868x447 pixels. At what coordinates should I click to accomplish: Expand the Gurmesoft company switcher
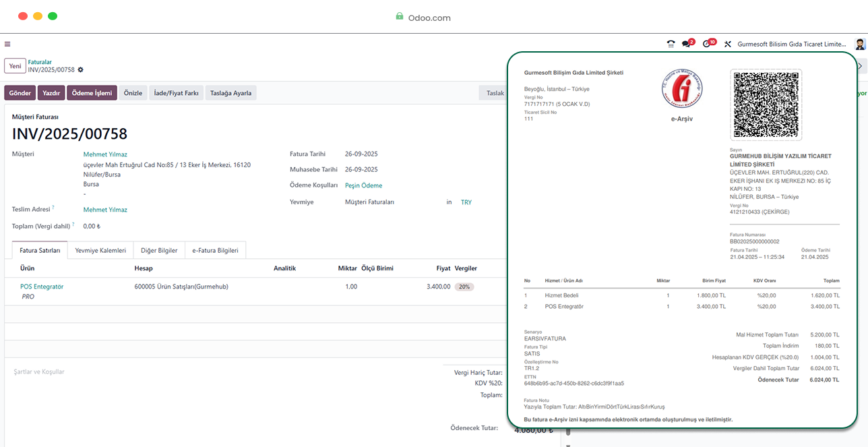(791, 44)
